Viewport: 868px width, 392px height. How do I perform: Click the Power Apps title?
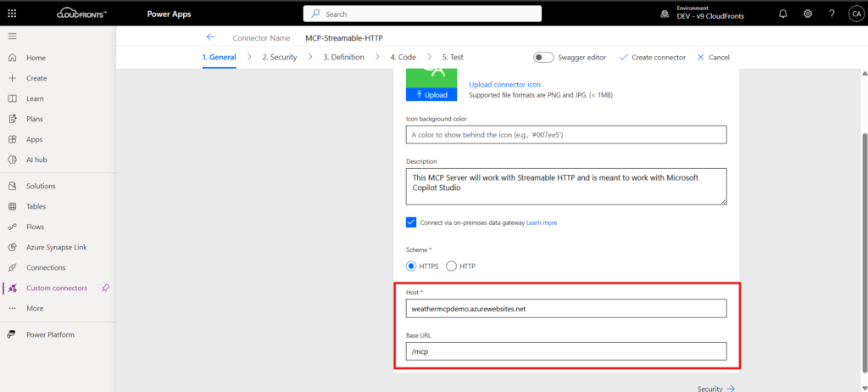(x=169, y=14)
